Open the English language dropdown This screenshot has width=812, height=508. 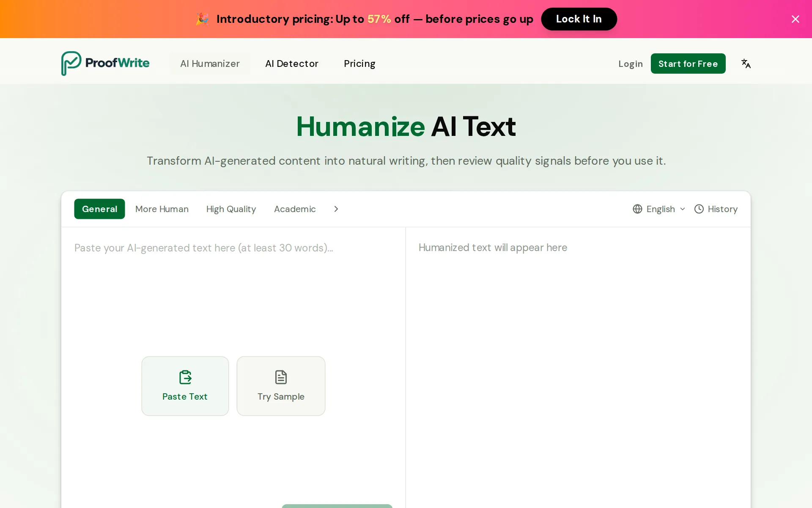point(659,209)
